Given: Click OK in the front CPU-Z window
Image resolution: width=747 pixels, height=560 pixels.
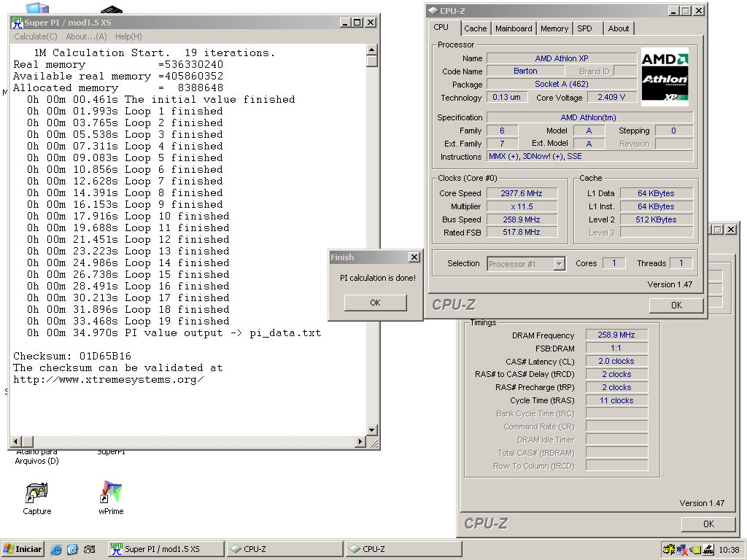Looking at the screenshot, I should (x=676, y=306).
